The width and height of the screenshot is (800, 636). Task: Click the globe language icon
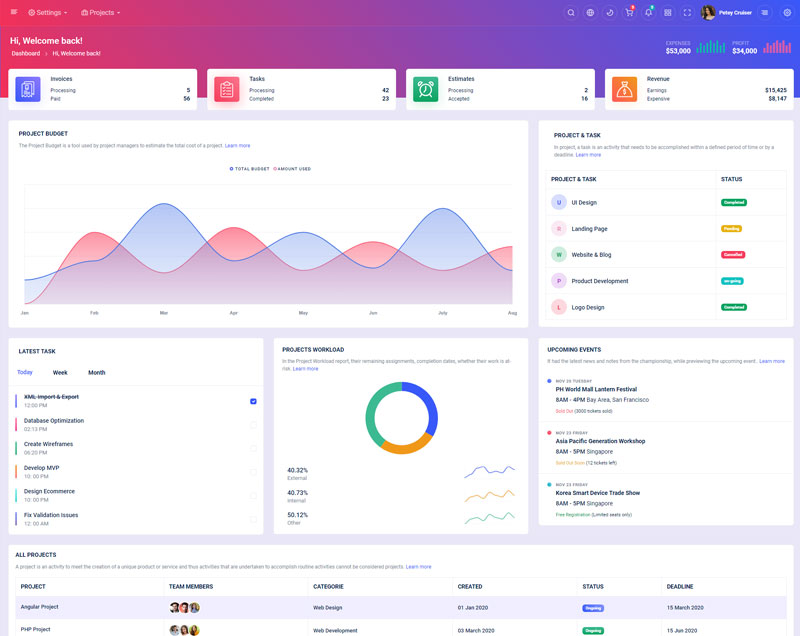[x=590, y=12]
